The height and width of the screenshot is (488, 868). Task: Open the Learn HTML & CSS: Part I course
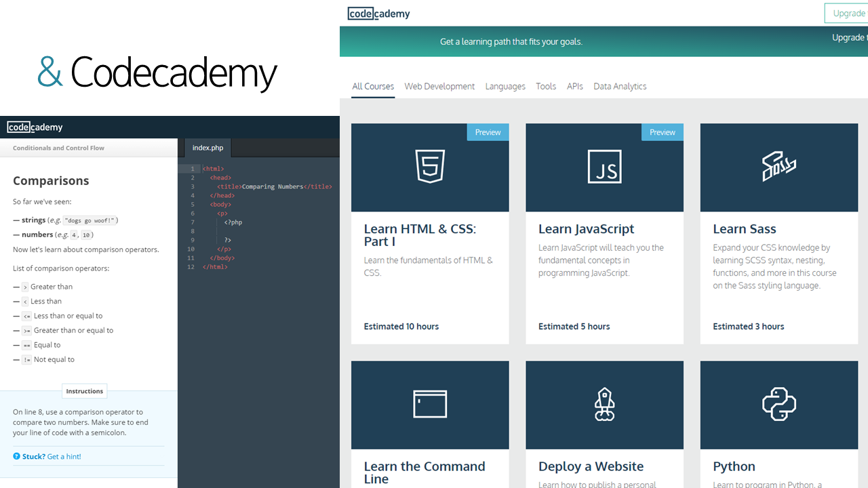pos(420,235)
